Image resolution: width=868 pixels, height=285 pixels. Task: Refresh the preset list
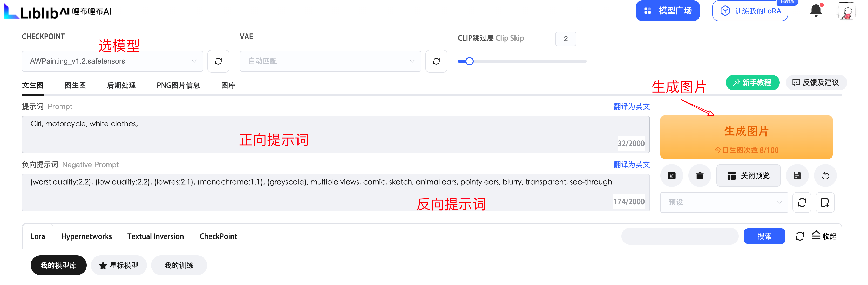802,202
